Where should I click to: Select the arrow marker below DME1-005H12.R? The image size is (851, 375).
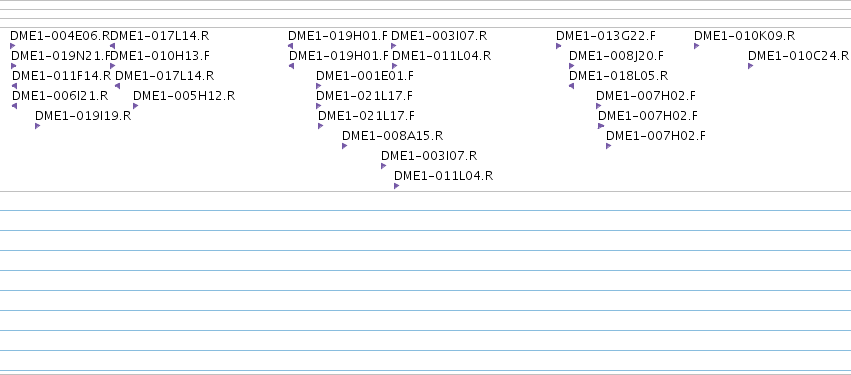coord(135,106)
